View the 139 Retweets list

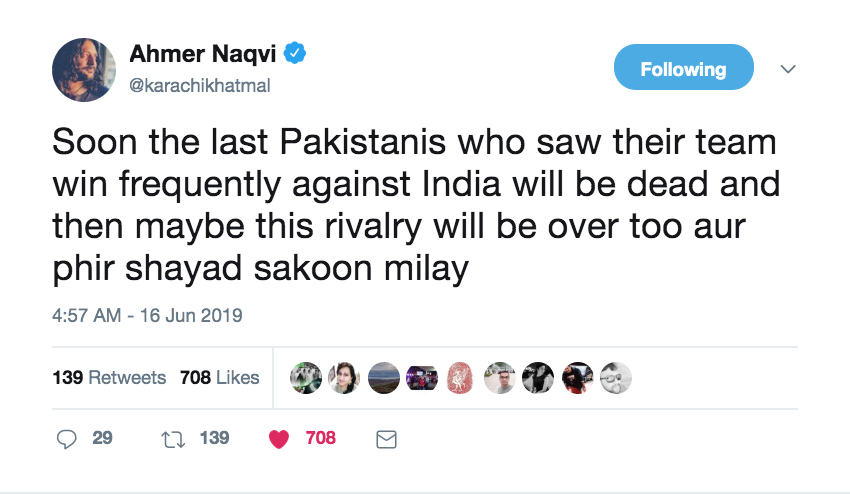point(109,377)
